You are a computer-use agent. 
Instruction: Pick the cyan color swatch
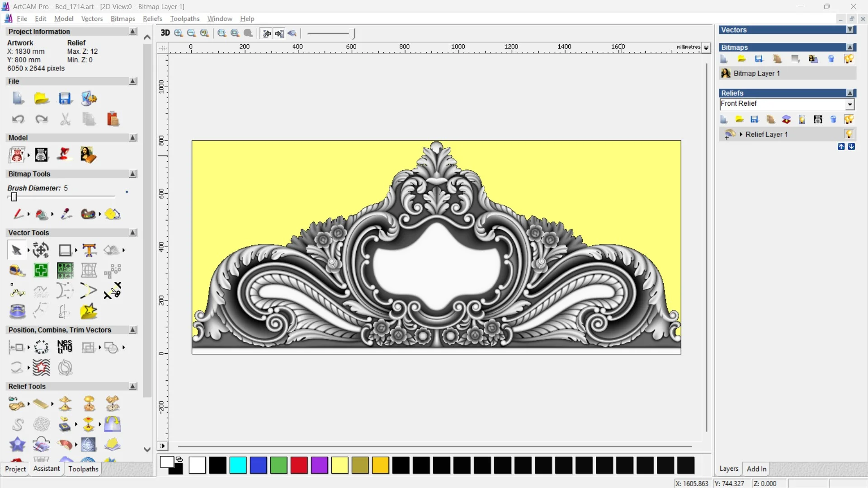pos(238,465)
